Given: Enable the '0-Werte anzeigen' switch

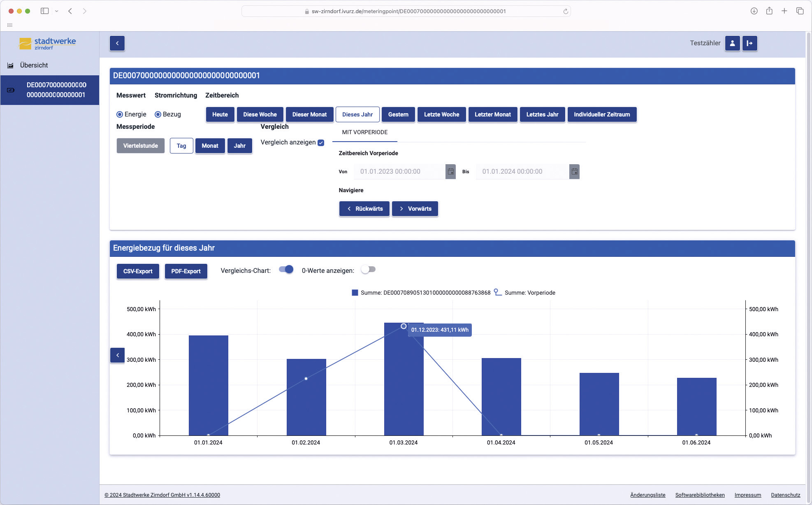Looking at the screenshot, I should tap(368, 270).
